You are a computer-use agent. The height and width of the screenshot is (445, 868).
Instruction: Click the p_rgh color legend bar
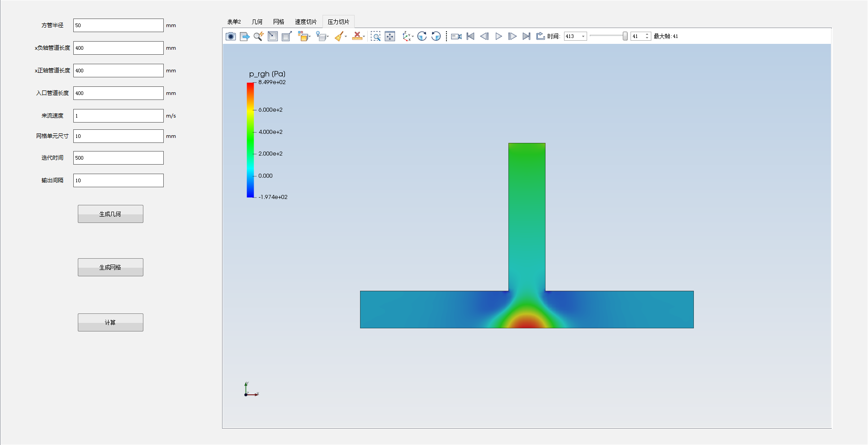click(250, 140)
